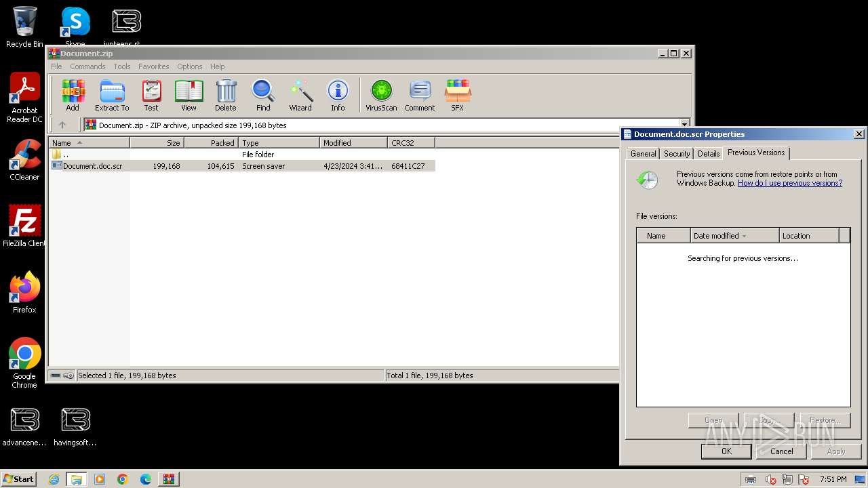Screen dimensions: 868x488
Task: Open the Favorites menu
Action: (x=154, y=66)
